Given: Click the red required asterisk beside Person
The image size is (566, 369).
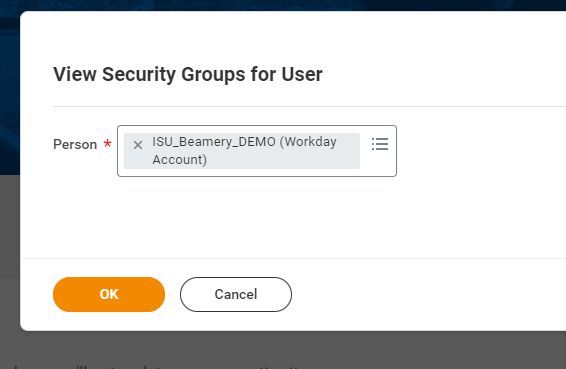Looking at the screenshot, I should pyautogui.click(x=107, y=144).
